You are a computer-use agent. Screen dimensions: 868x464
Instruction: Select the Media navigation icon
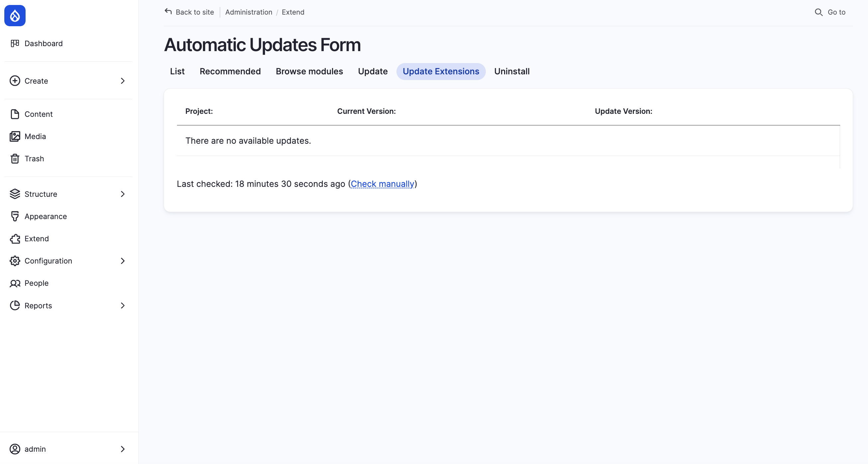coord(15,136)
